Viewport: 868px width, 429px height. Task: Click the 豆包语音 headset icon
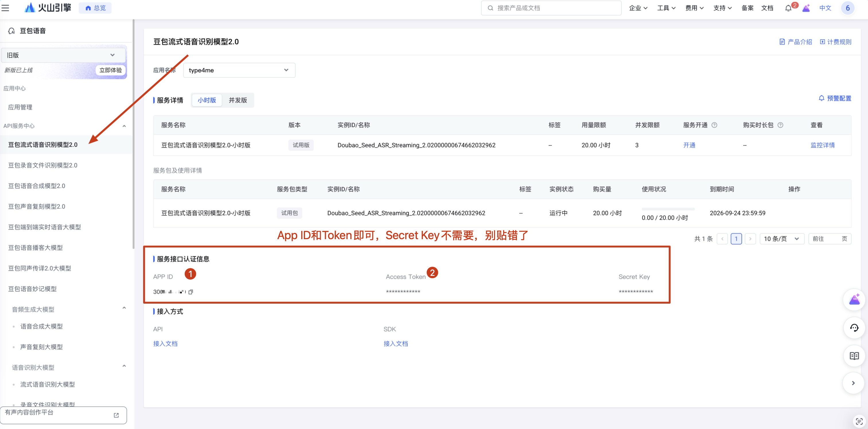(x=11, y=31)
